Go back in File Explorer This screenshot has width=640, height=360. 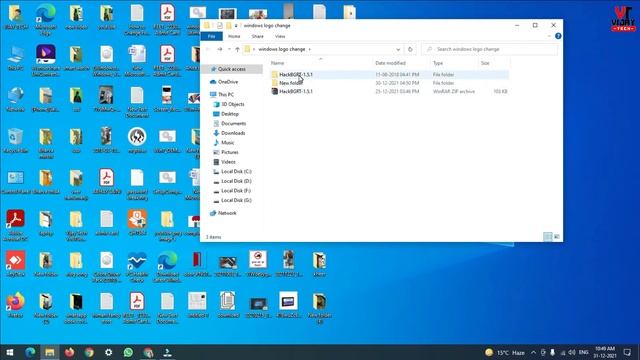pyautogui.click(x=208, y=49)
